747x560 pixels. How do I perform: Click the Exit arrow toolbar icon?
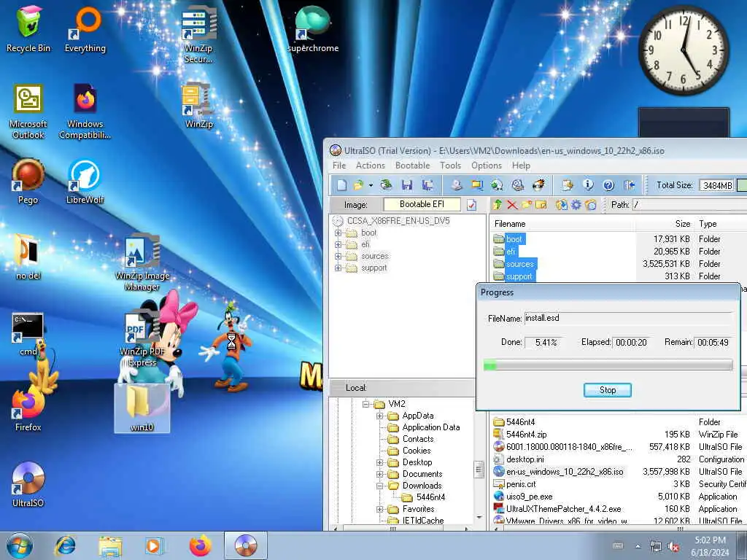[630, 185]
